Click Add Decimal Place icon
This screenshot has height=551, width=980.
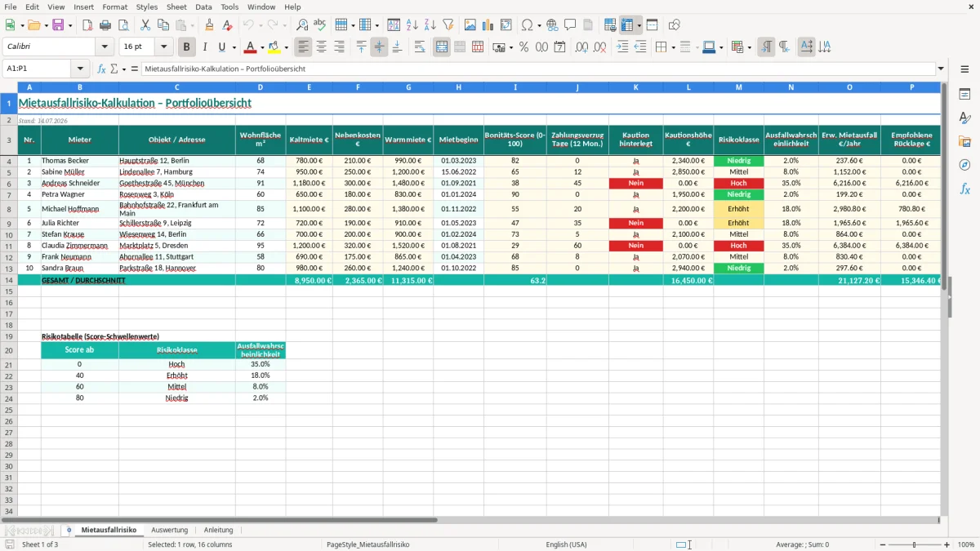(x=581, y=47)
